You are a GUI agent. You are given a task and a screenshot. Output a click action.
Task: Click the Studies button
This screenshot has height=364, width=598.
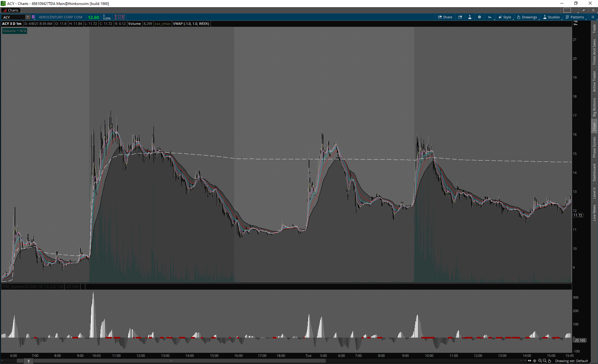pyautogui.click(x=552, y=17)
